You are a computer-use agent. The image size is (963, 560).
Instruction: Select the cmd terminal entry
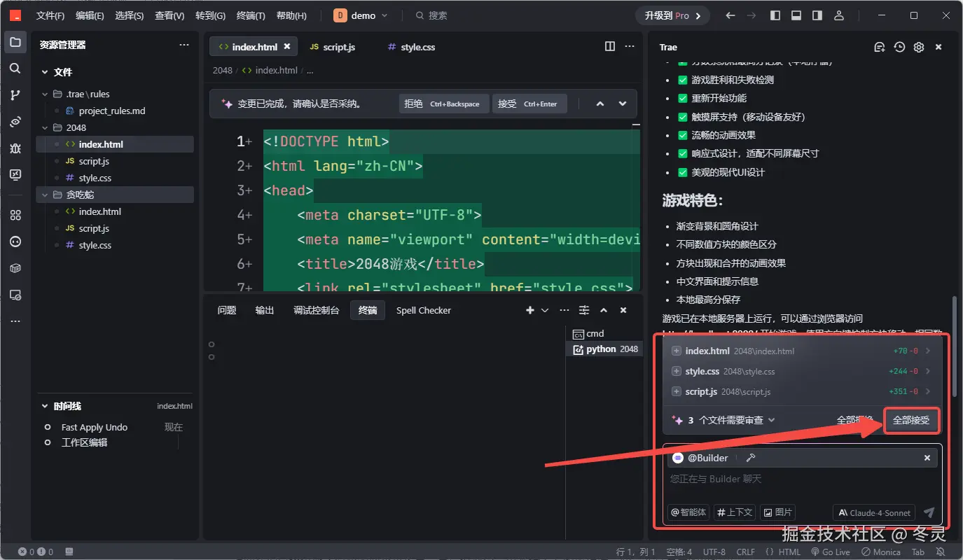click(605, 334)
